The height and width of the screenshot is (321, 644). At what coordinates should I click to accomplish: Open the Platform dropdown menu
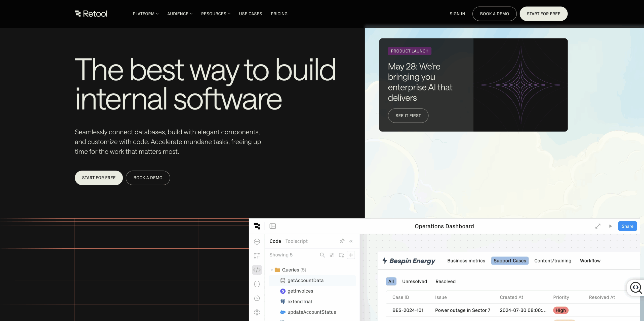point(146,14)
